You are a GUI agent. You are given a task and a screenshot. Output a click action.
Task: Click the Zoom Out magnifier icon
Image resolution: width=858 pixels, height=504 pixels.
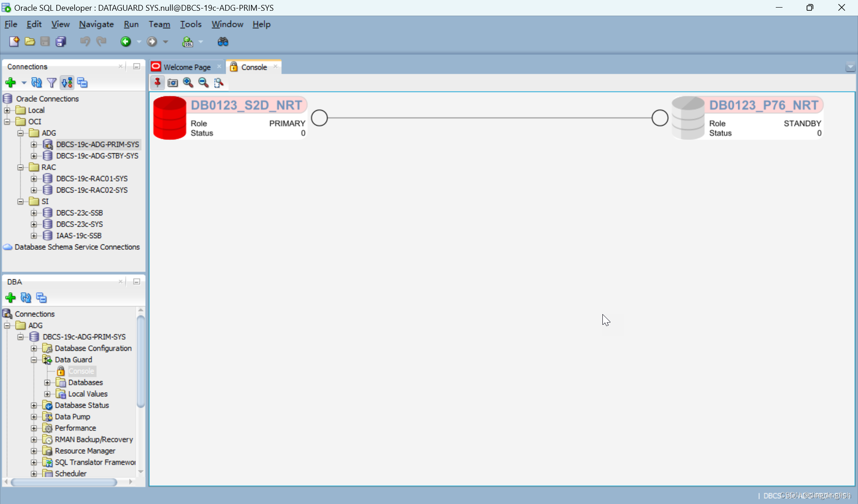203,83
